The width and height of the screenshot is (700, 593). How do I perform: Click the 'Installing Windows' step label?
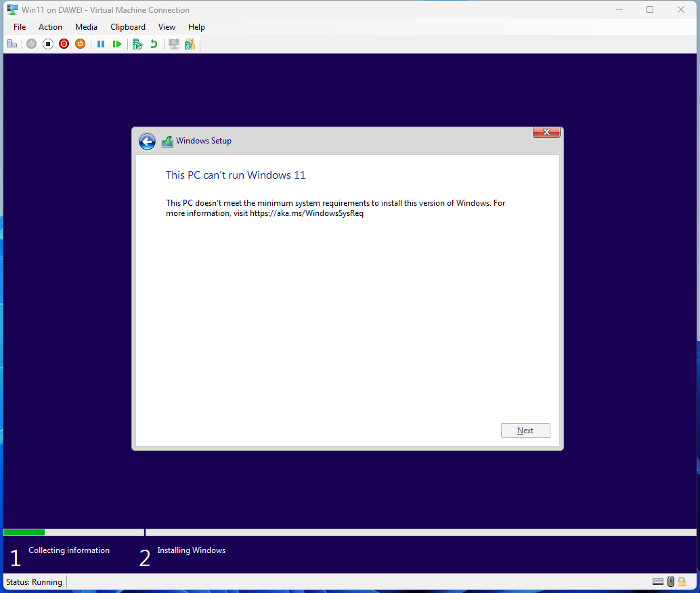point(191,550)
